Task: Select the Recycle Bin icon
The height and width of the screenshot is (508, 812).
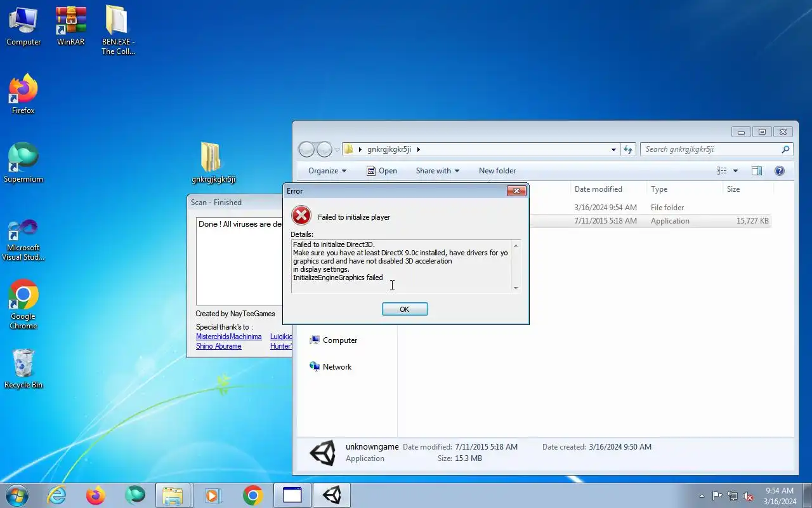Action: (23, 369)
